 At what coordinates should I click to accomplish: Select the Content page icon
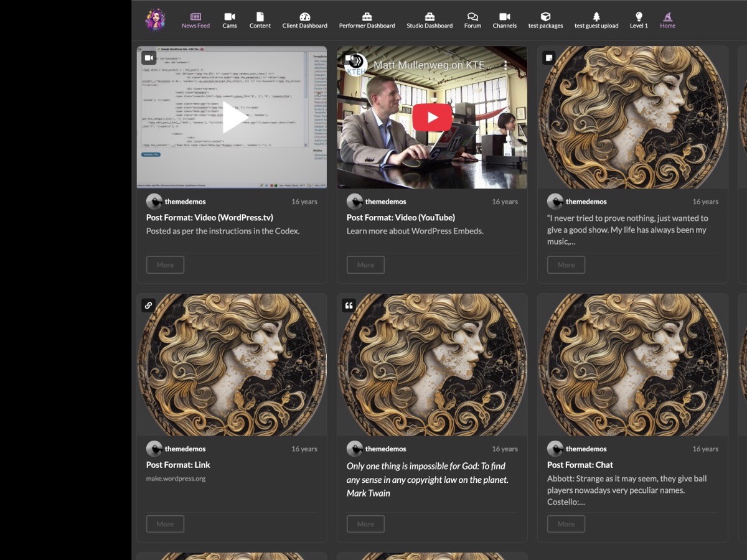click(x=260, y=16)
